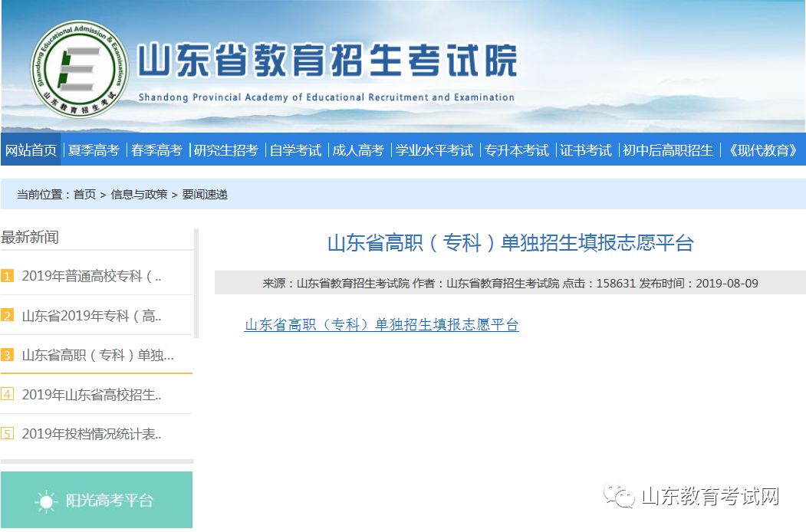The image size is (806, 532).
Task: Click the number 5 news badge
Action: click(8, 434)
